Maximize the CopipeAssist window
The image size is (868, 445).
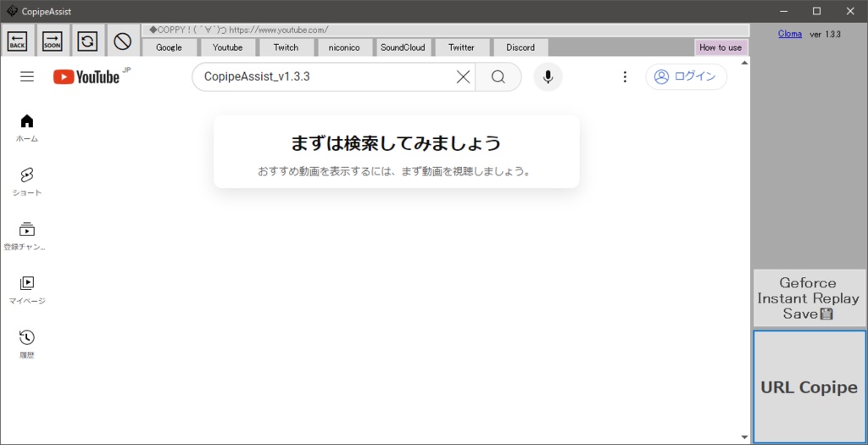point(816,11)
